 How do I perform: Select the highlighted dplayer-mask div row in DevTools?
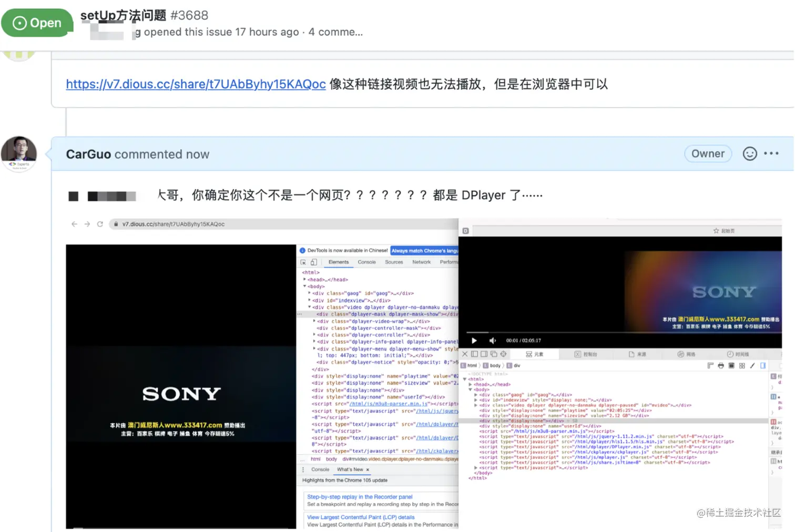tap(378, 314)
